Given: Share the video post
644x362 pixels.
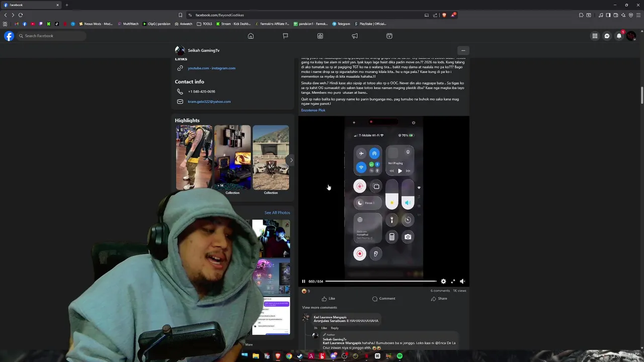Looking at the screenshot, I should tap(439, 299).
